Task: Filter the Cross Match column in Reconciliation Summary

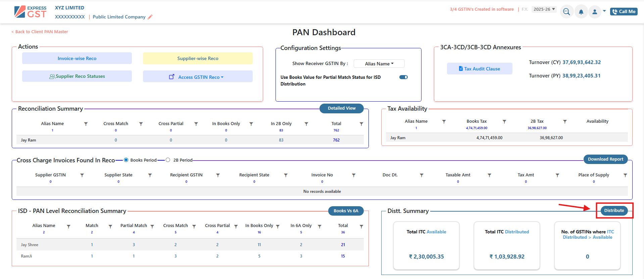Action: (x=141, y=124)
